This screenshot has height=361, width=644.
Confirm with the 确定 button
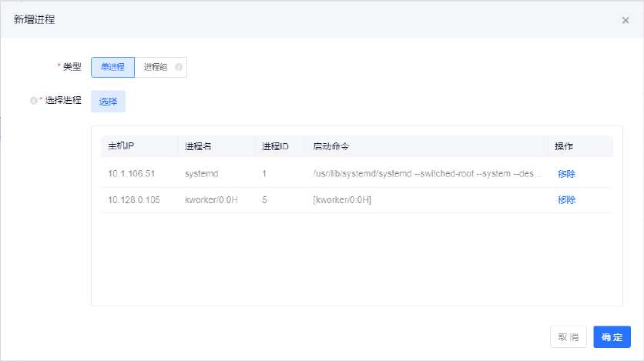pyautogui.click(x=612, y=337)
